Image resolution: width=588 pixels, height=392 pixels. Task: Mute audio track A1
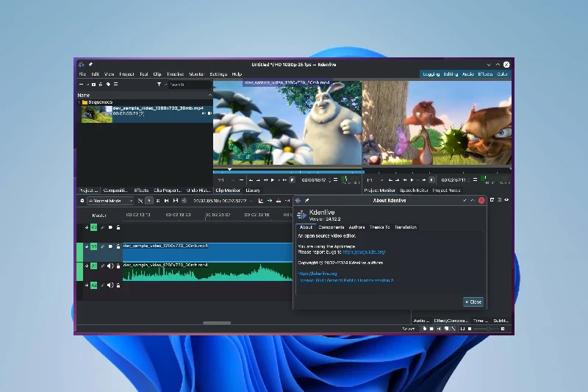click(x=110, y=266)
